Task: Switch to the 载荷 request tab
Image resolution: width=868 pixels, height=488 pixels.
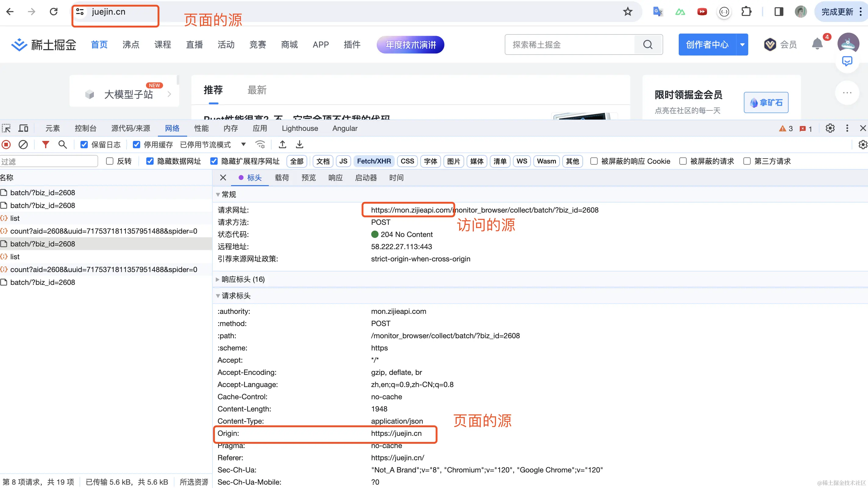Action: coord(282,178)
